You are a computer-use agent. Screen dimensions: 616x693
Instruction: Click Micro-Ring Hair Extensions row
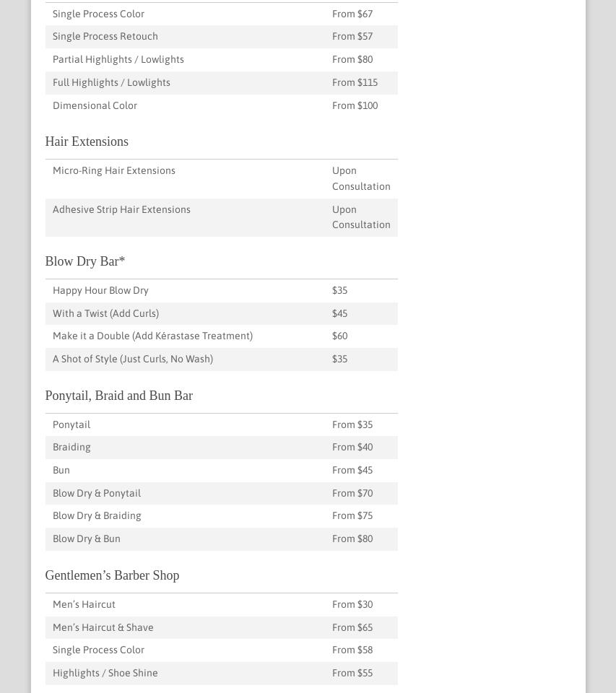tap(114, 170)
